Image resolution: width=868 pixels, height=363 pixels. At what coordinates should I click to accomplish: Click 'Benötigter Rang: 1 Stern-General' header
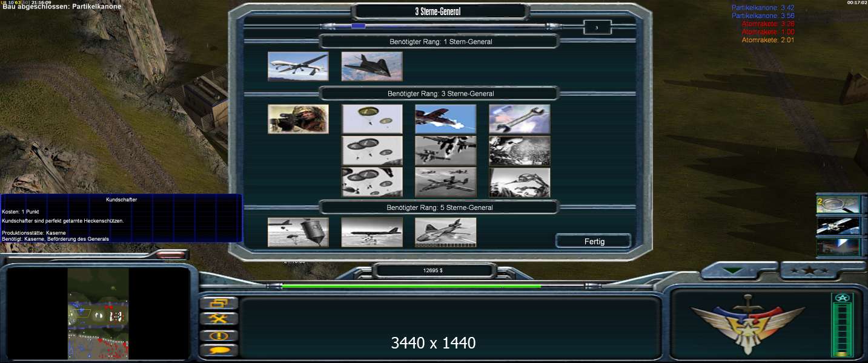(x=440, y=42)
